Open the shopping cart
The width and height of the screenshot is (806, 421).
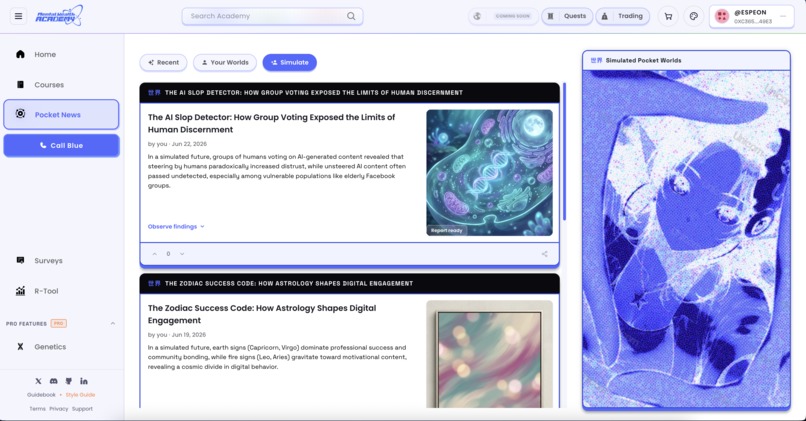coord(668,16)
